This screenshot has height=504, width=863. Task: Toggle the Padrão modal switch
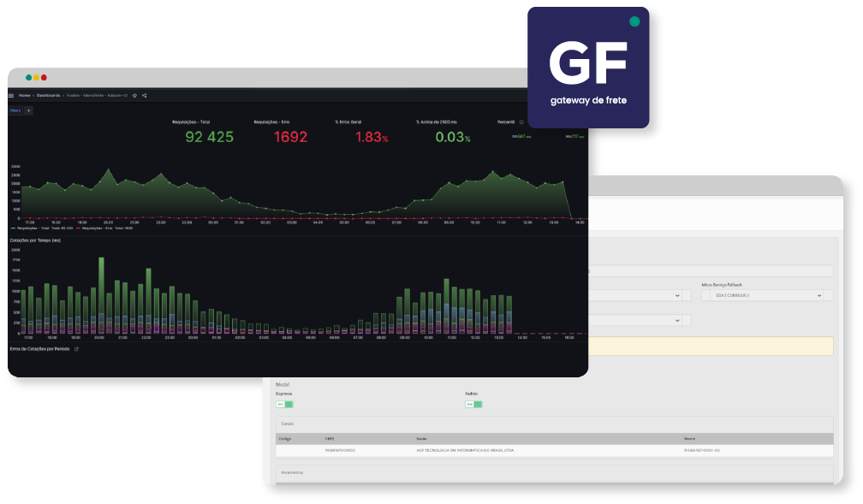coord(474,405)
